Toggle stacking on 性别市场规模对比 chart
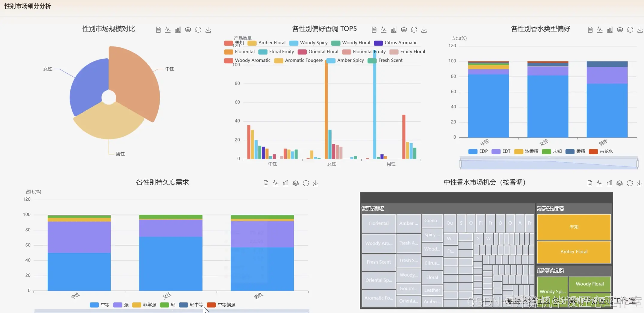 point(188,30)
